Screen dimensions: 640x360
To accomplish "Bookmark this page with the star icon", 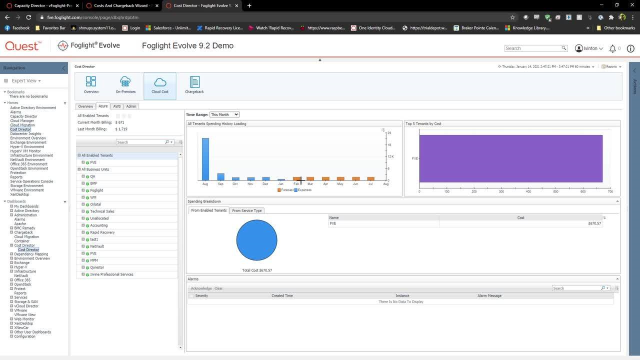I will pyautogui.click(x=513, y=18).
